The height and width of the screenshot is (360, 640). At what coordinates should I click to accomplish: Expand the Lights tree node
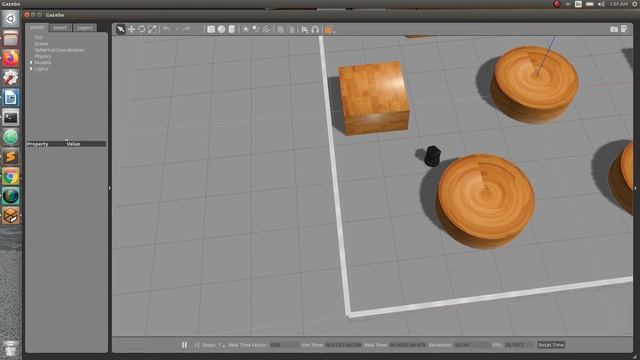click(x=31, y=69)
